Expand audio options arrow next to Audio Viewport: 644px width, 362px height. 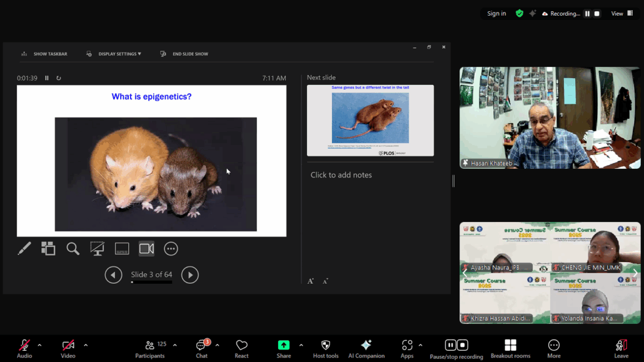[x=39, y=345]
